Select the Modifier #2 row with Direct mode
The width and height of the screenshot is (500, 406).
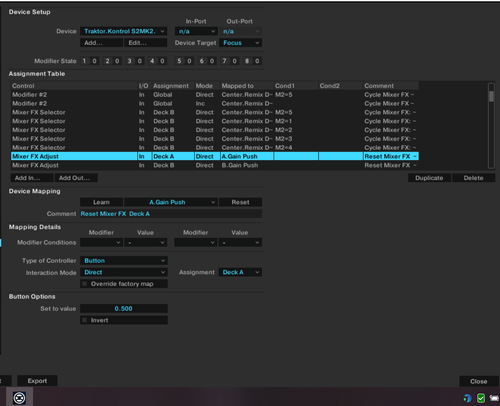[215, 95]
